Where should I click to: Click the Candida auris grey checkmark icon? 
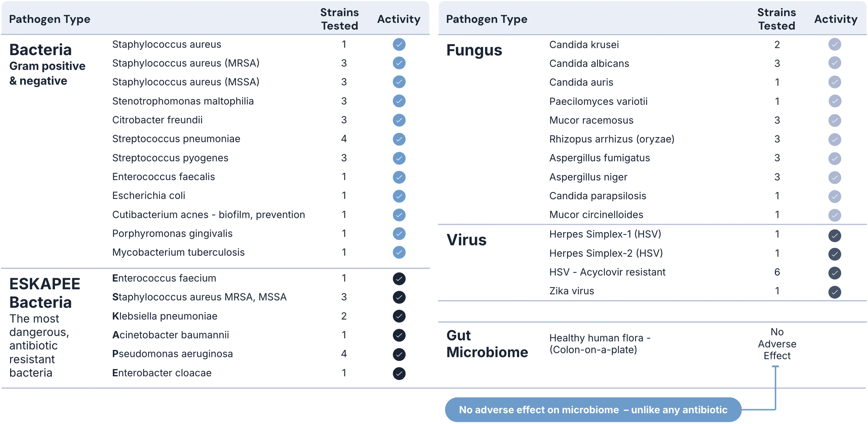[x=834, y=82]
